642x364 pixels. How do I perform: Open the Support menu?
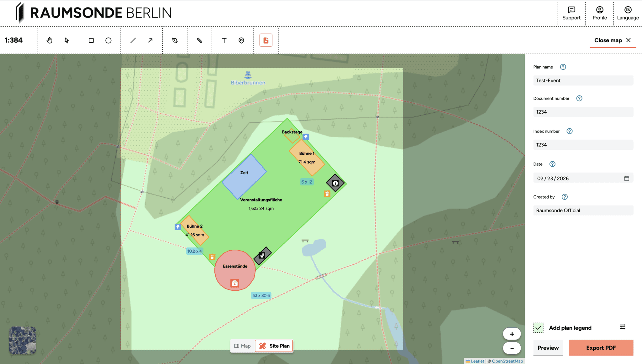[x=571, y=13]
